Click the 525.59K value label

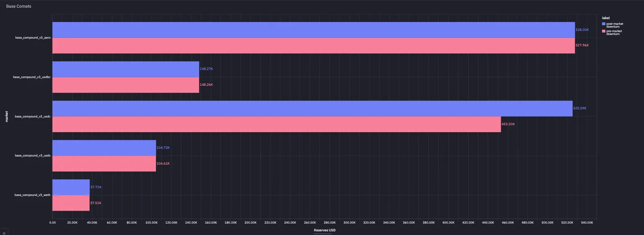(580, 109)
